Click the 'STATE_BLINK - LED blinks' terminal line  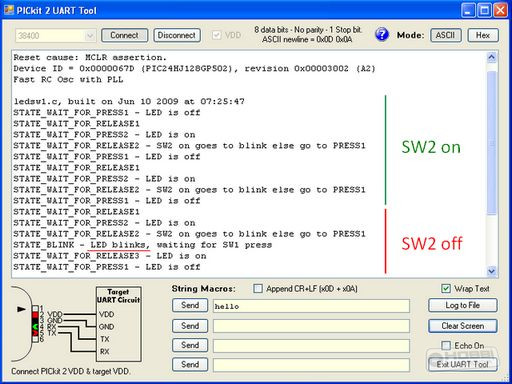click(143, 245)
